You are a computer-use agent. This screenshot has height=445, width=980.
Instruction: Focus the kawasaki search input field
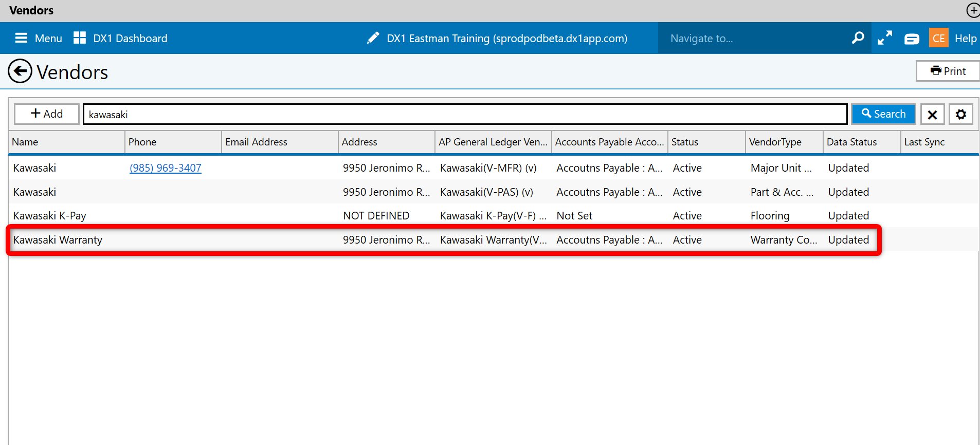465,114
